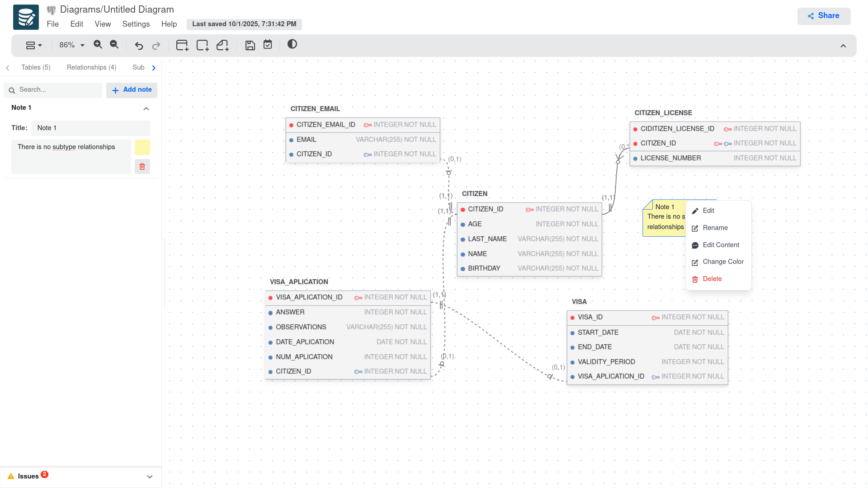Open the Settings menu
The height and width of the screenshot is (488, 868).
click(x=136, y=24)
